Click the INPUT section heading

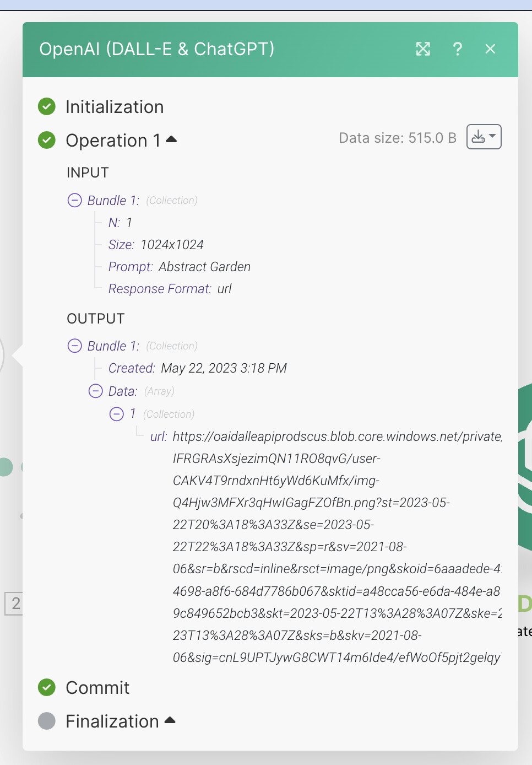(88, 173)
